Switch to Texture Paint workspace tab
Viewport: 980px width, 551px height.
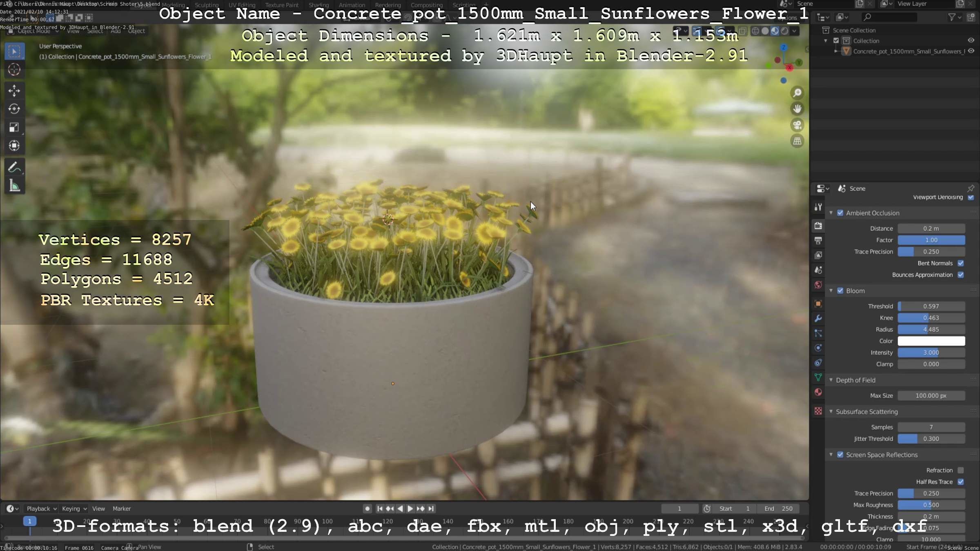coord(282,5)
